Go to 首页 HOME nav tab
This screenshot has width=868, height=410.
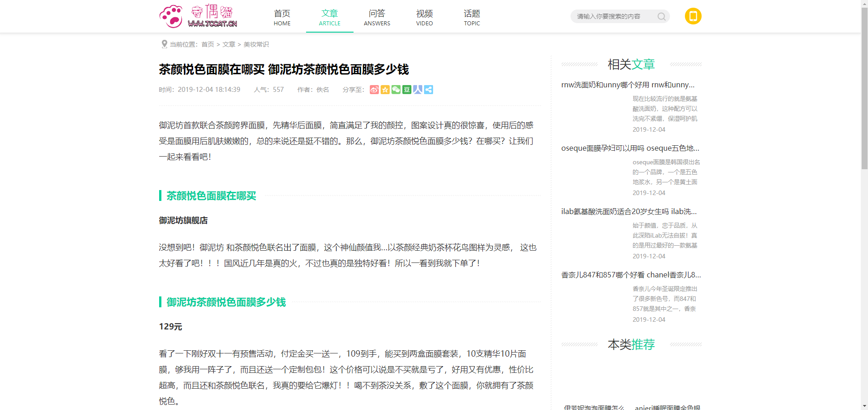[282, 17]
